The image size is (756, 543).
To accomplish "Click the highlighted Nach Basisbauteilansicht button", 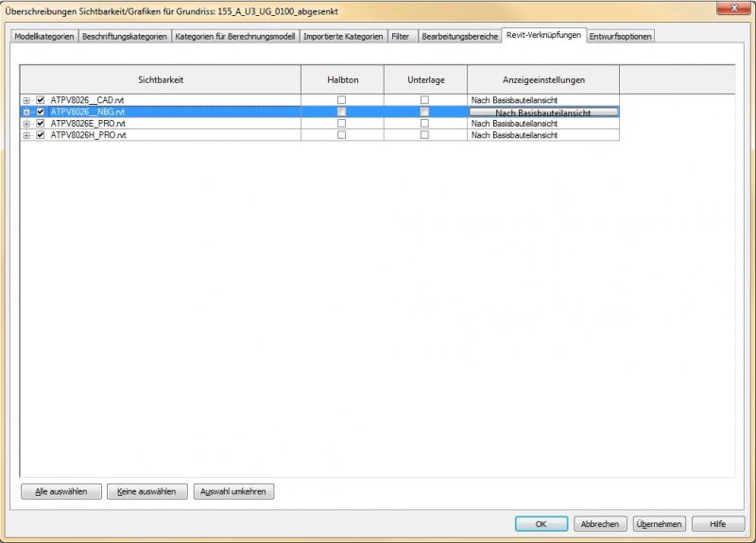I will (543, 112).
